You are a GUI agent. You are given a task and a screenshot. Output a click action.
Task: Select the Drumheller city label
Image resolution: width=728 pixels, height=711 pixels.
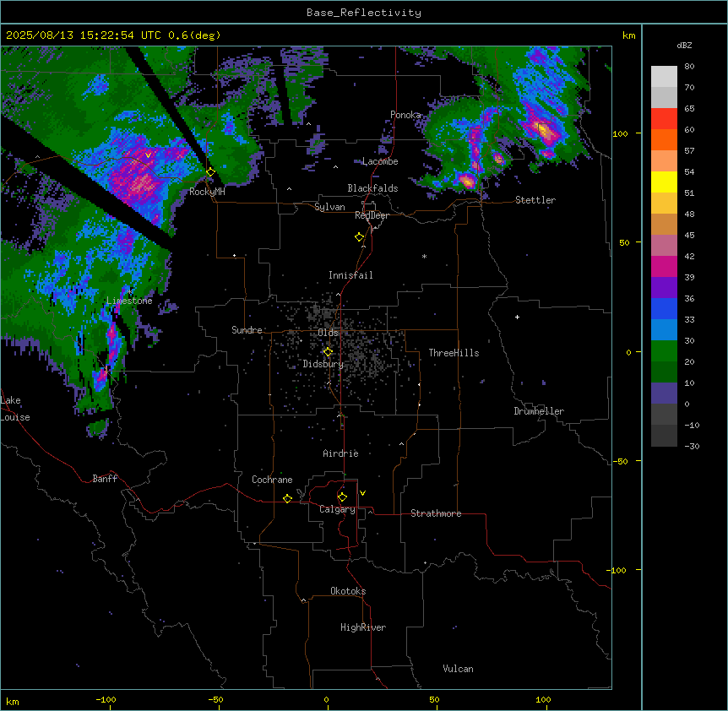click(x=539, y=411)
